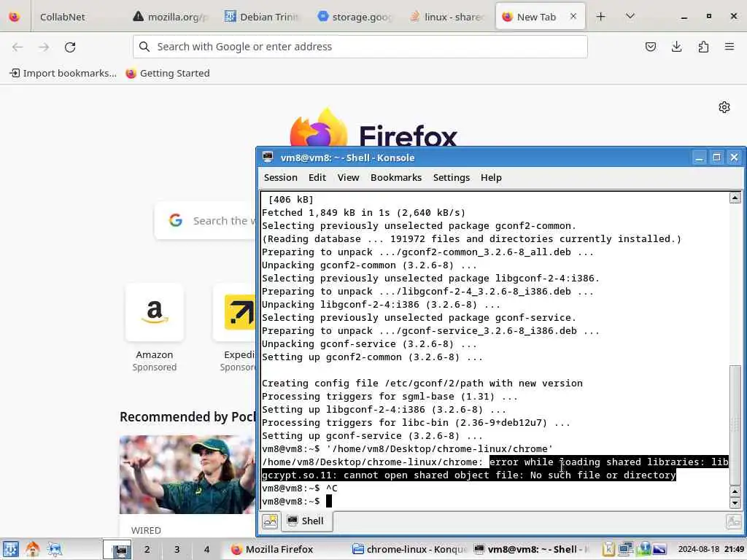Open Konsole View menu
This screenshot has width=747, height=560.
click(x=348, y=178)
